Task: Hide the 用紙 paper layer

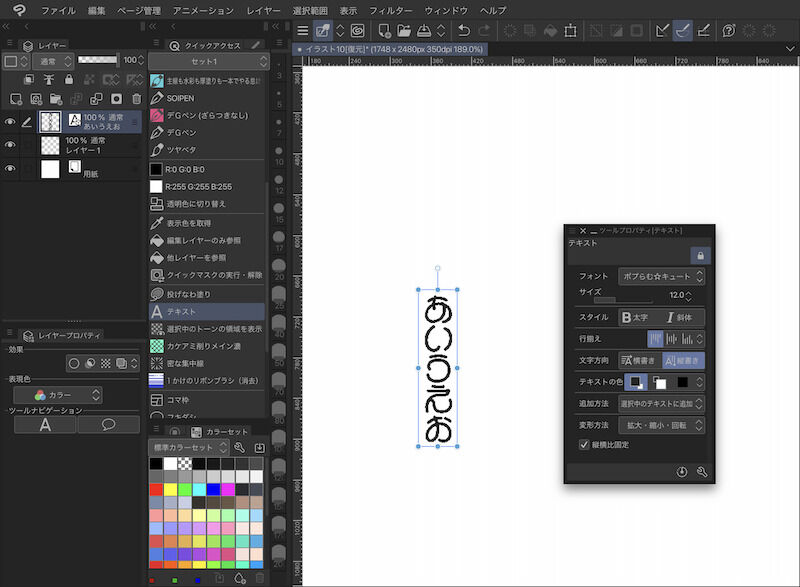Action: [x=10, y=168]
